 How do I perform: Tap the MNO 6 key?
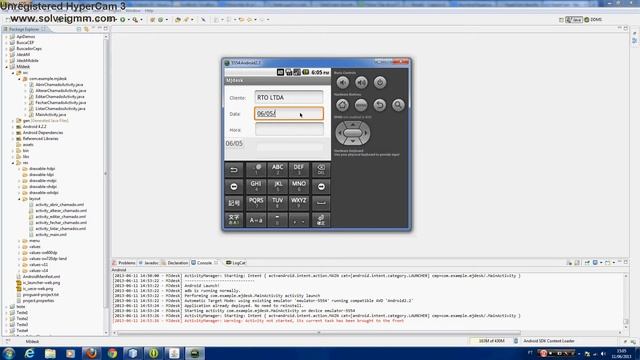pos(299,187)
